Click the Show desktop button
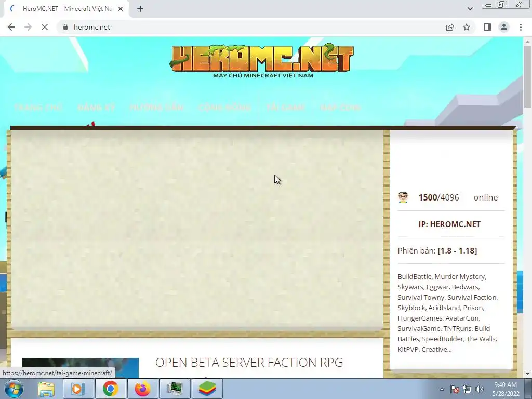532x399 pixels. click(x=529, y=389)
